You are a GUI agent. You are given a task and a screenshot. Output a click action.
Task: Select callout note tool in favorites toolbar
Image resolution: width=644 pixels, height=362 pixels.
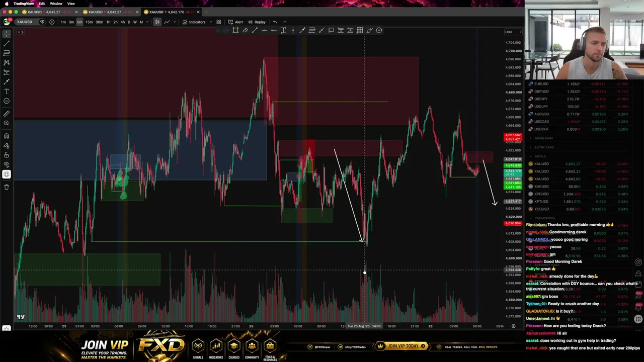pos(331,30)
